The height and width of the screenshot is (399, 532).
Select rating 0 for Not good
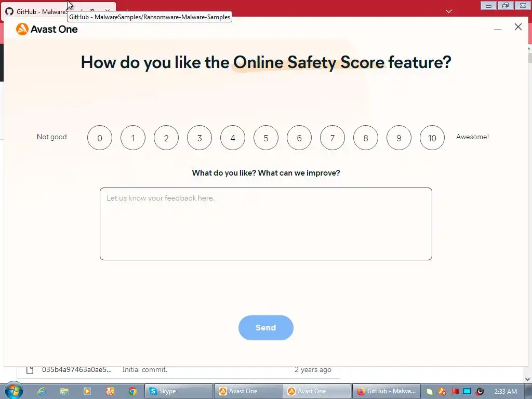click(100, 138)
